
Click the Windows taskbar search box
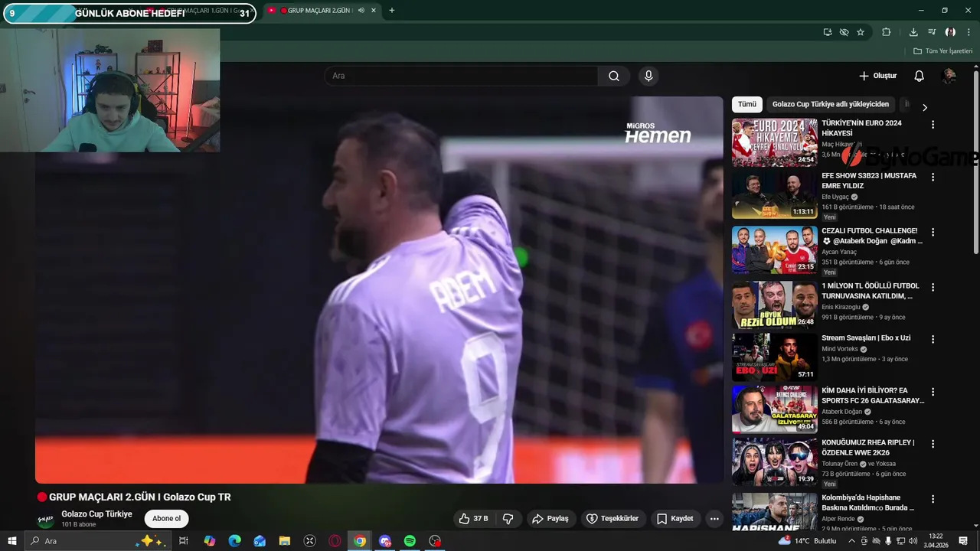(x=98, y=541)
